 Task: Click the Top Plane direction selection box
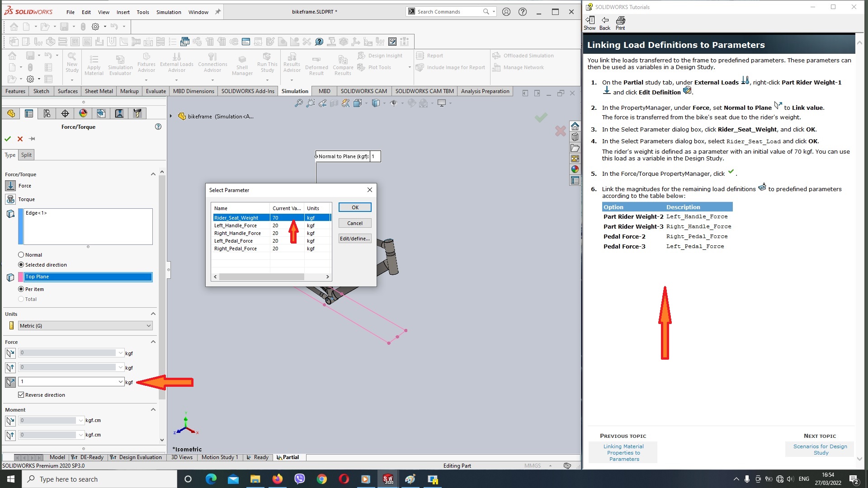coord(88,277)
